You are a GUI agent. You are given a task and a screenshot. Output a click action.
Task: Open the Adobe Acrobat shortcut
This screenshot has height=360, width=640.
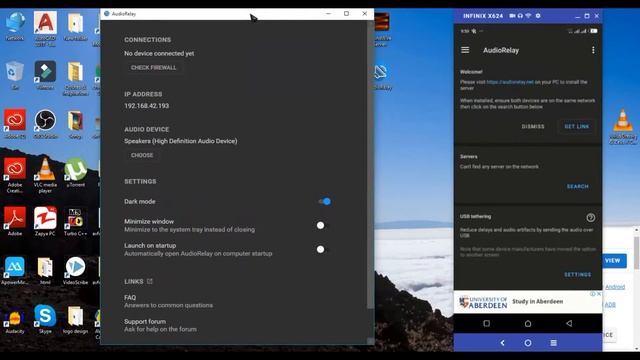coord(15,221)
